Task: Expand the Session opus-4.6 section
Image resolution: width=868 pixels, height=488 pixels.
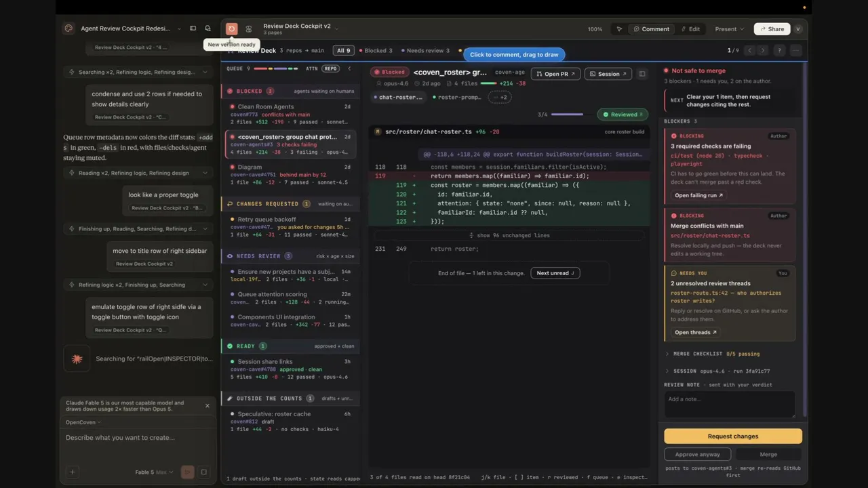Action: 717,371
